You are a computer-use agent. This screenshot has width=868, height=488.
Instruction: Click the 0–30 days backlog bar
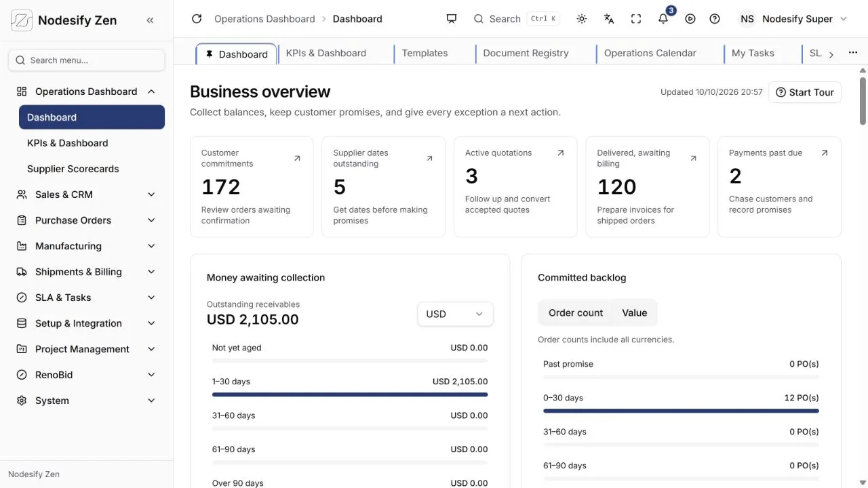pos(681,411)
